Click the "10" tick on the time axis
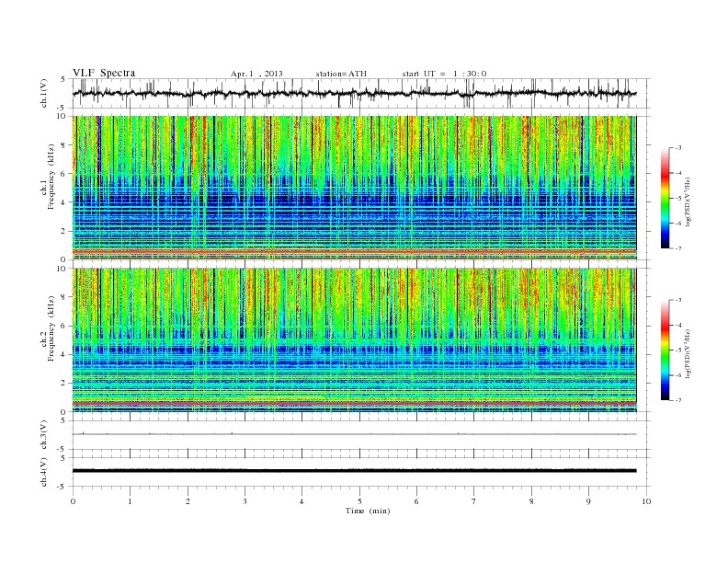728x563 pixels. point(646,501)
